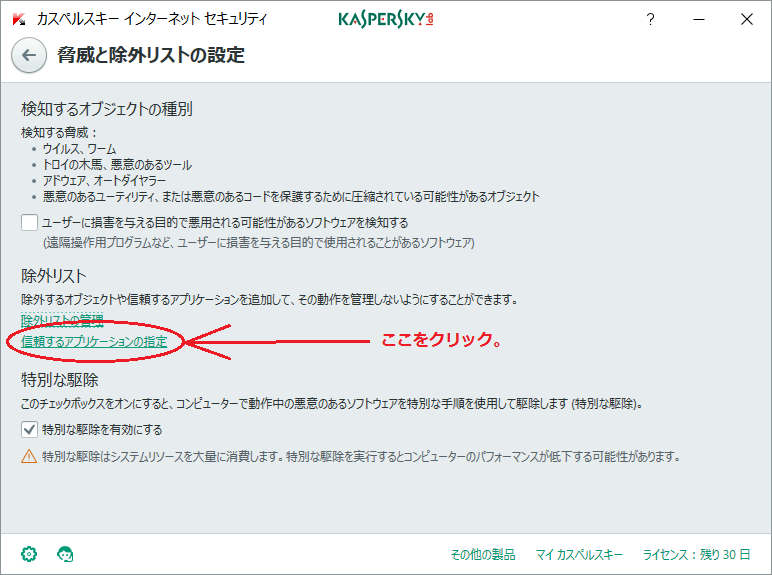Click the question mark help icon
Viewport: 772px width, 575px height.
point(650,19)
